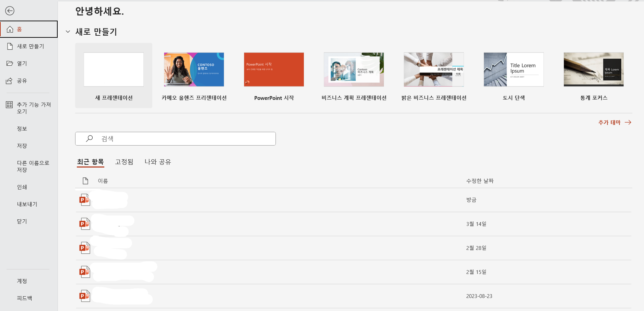Sort by the 이름 column header

(x=103, y=181)
